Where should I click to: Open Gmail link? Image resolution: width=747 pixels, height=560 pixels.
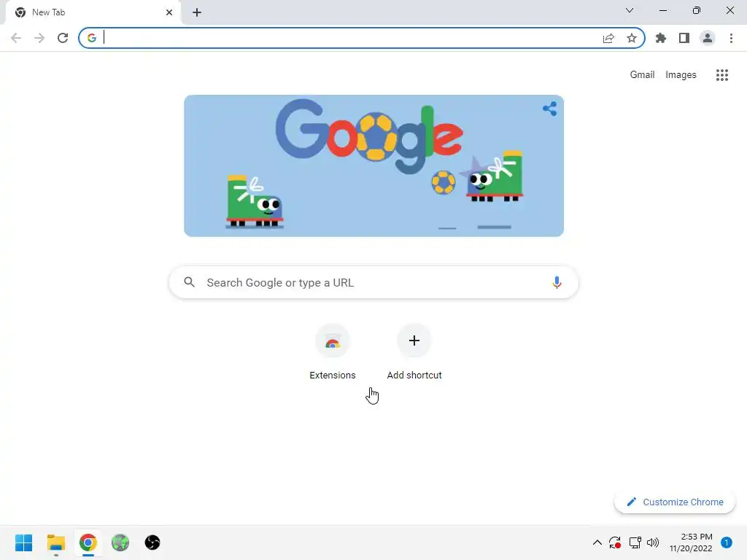pos(642,75)
